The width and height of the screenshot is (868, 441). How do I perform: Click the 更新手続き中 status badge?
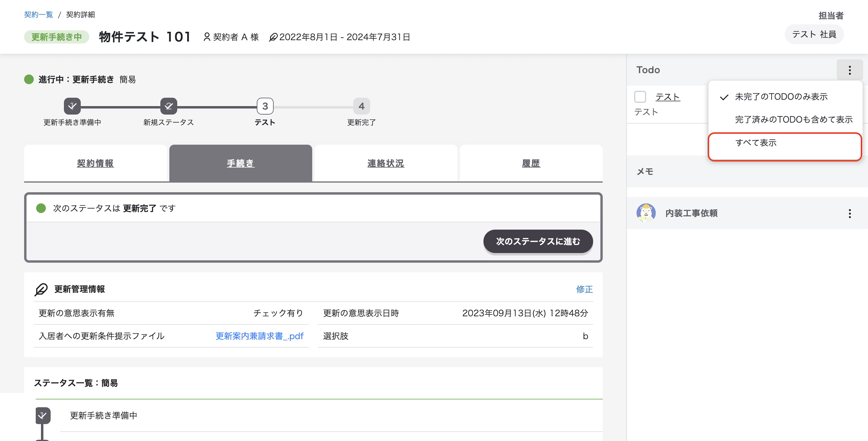click(x=56, y=37)
